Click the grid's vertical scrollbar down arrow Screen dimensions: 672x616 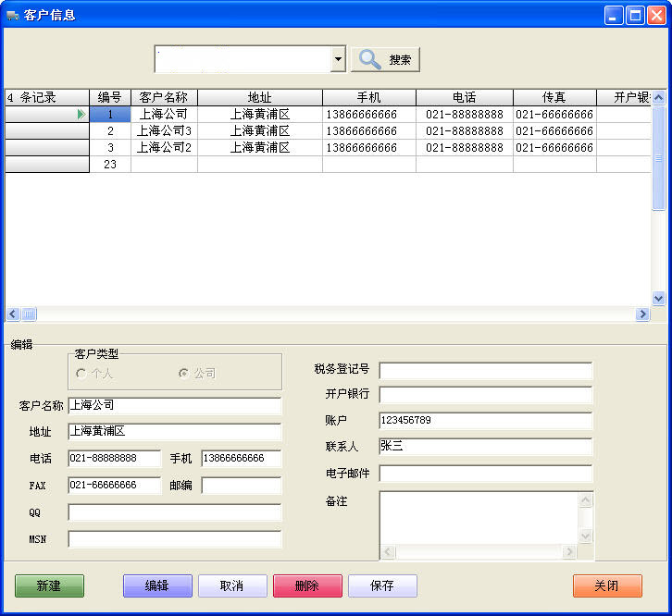point(658,298)
